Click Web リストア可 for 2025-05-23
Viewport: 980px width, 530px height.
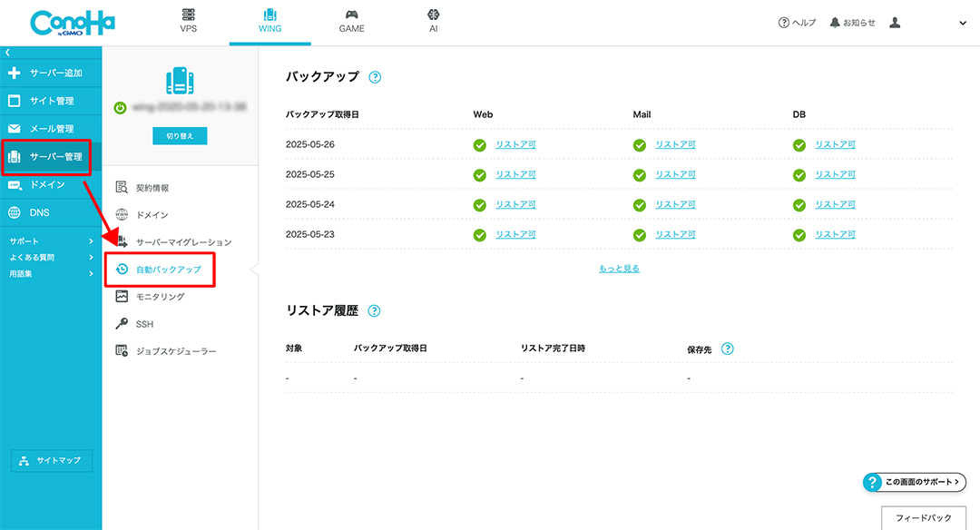click(515, 234)
